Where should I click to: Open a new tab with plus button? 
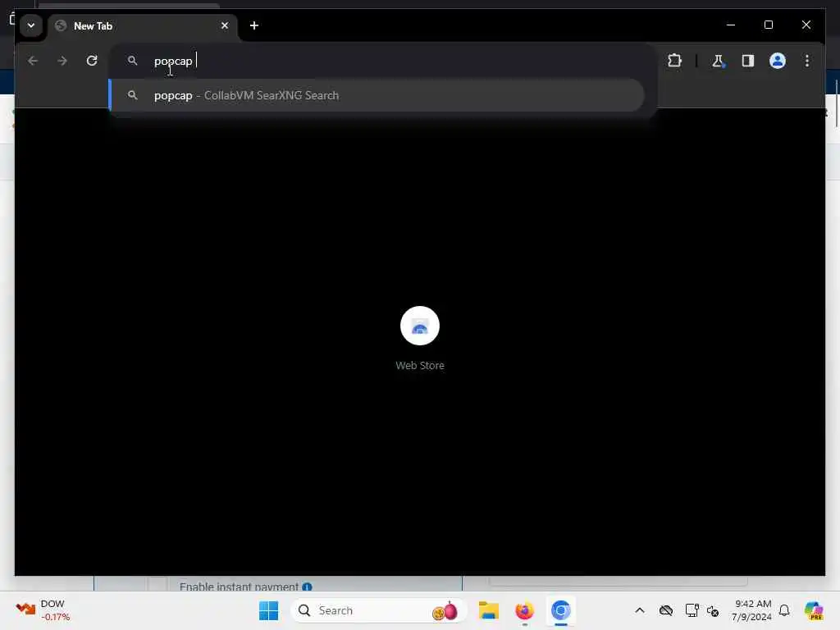(x=254, y=25)
